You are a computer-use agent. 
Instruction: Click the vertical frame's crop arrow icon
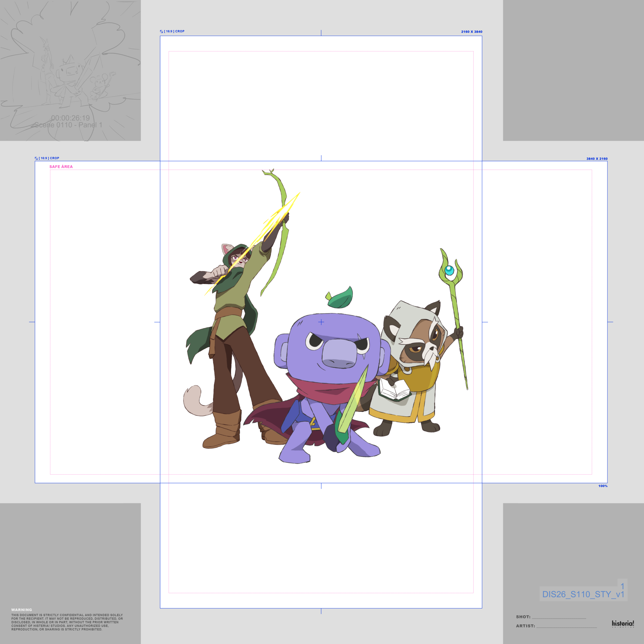[x=161, y=31]
